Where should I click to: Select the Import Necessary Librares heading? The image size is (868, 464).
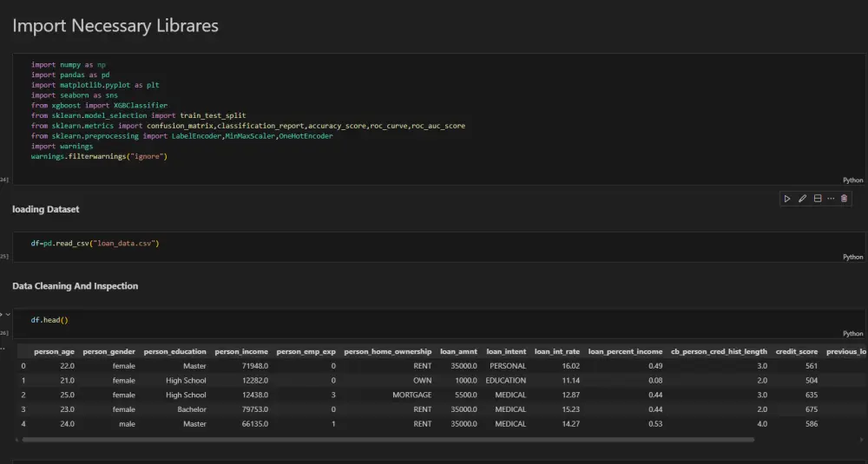[x=115, y=26]
